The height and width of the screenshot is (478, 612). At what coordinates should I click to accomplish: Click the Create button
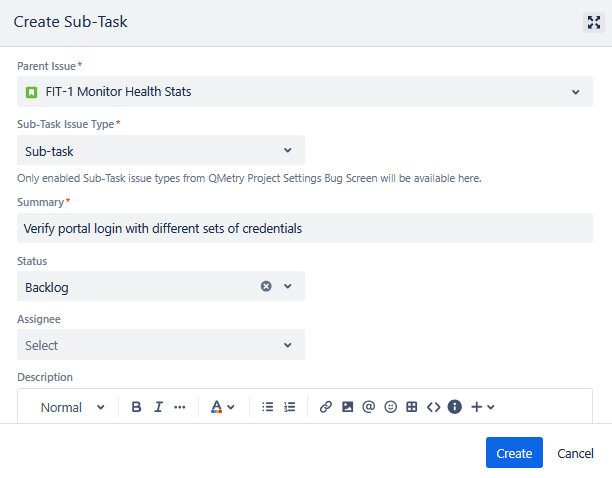coord(514,453)
